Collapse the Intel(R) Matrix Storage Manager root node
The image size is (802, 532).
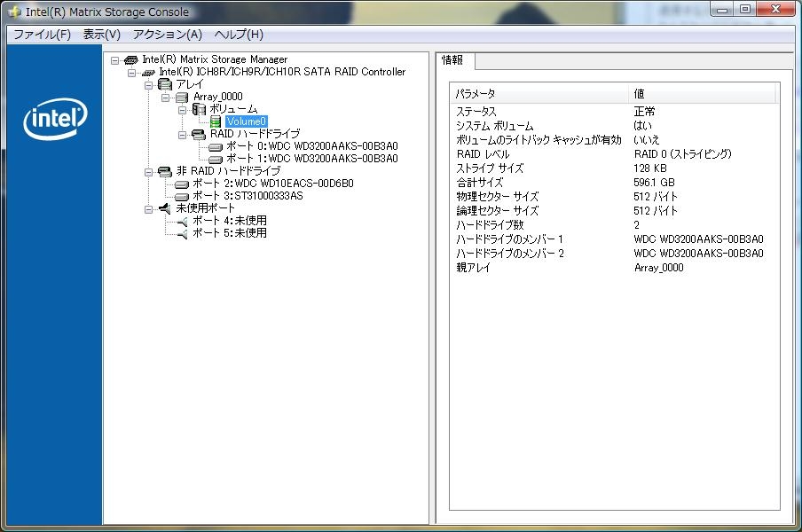(x=115, y=60)
